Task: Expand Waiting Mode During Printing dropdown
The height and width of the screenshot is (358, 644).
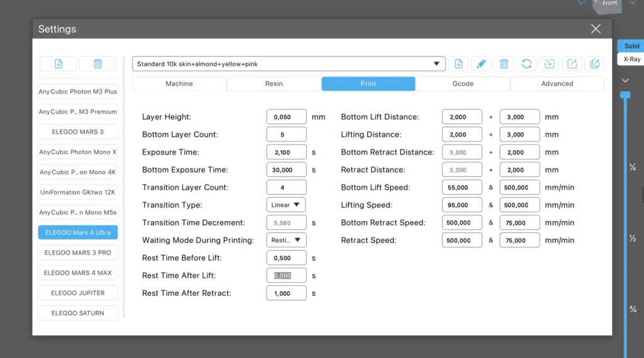Action: pos(286,240)
